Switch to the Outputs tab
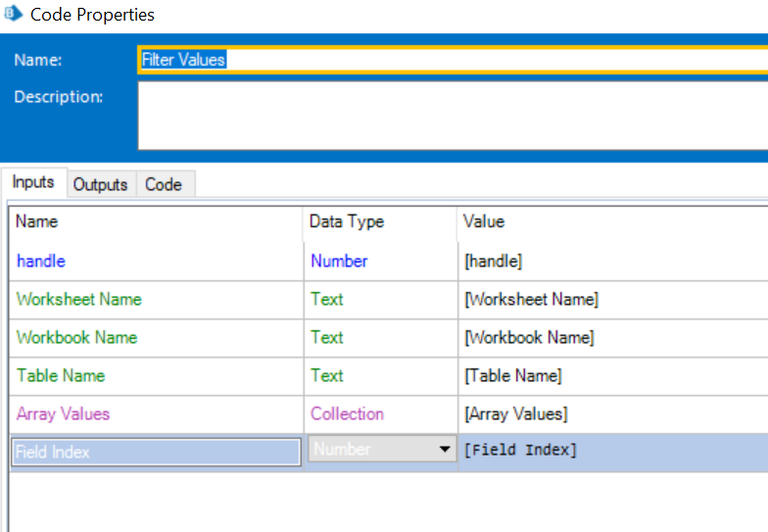Image resolution: width=768 pixels, height=532 pixels. [100, 184]
